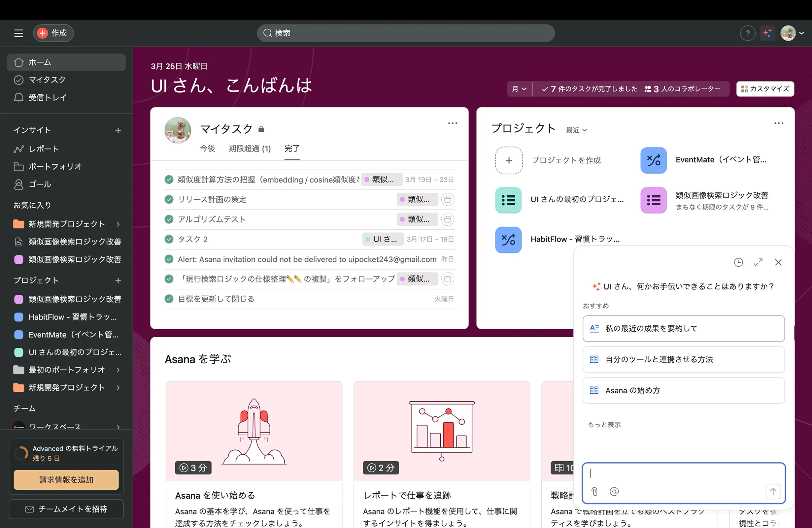Add project with plus next to プロジェクト sidebar heading
This screenshot has height=528, width=812.
point(118,280)
